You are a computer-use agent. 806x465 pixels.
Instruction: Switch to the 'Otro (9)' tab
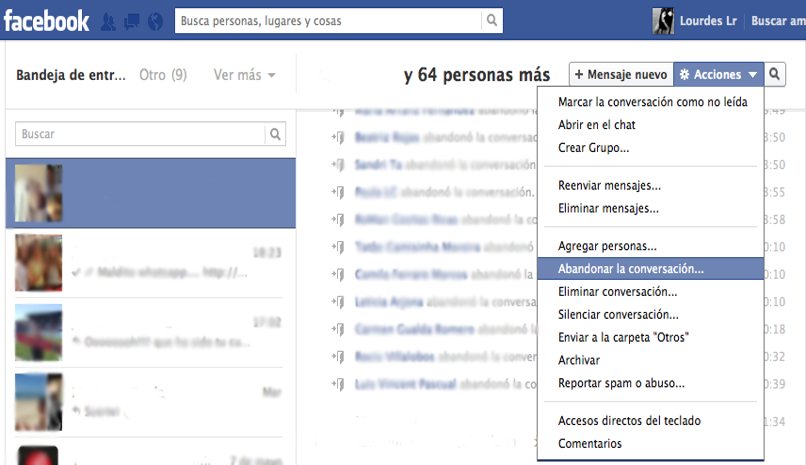[163, 75]
